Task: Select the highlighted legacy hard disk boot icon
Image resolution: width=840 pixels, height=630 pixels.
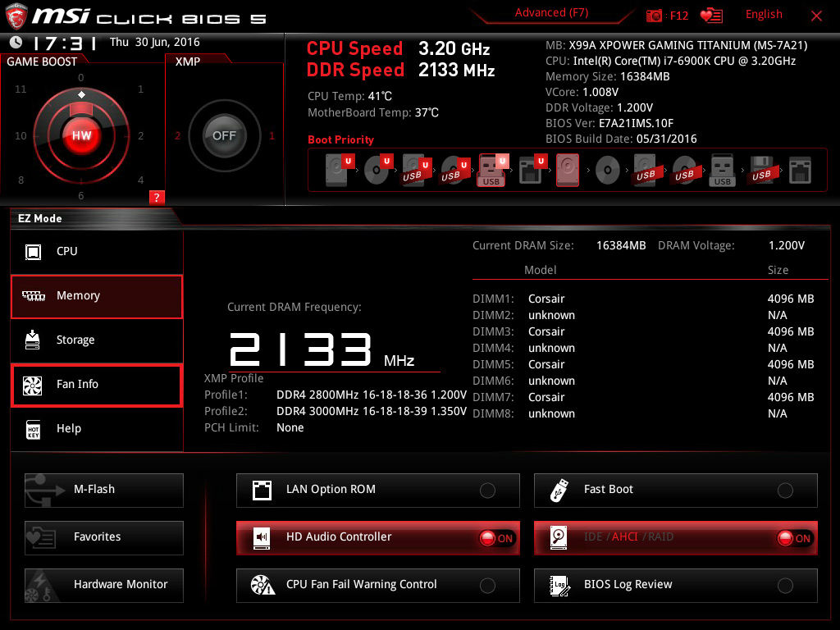Action: point(568,170)
